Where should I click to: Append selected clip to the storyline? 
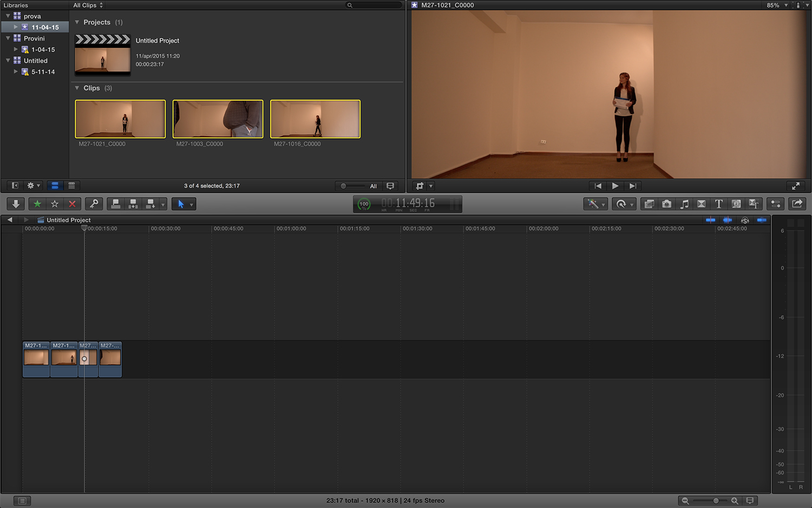tap(150, 204)
